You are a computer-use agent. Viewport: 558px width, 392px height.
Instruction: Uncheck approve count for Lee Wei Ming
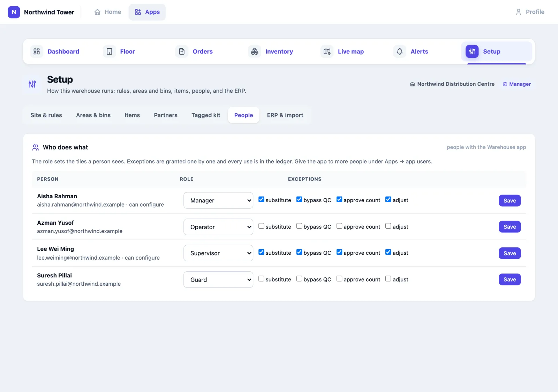pyautogui.click(x=339, y=252)
